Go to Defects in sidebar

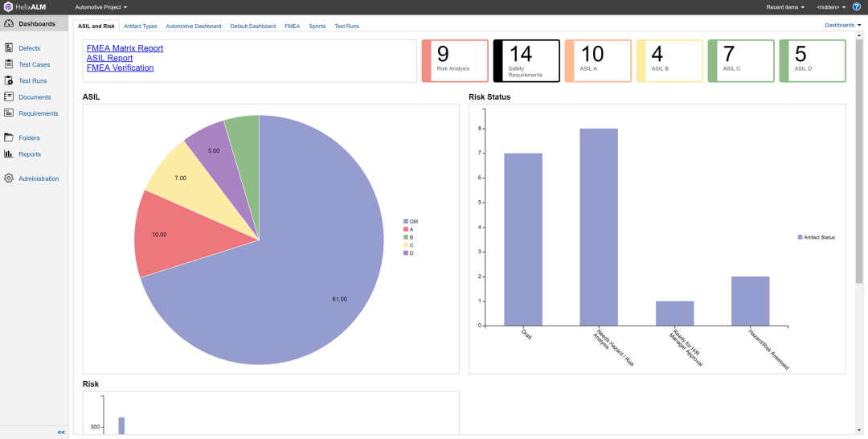pyautogui.click(x=30, y=48)
